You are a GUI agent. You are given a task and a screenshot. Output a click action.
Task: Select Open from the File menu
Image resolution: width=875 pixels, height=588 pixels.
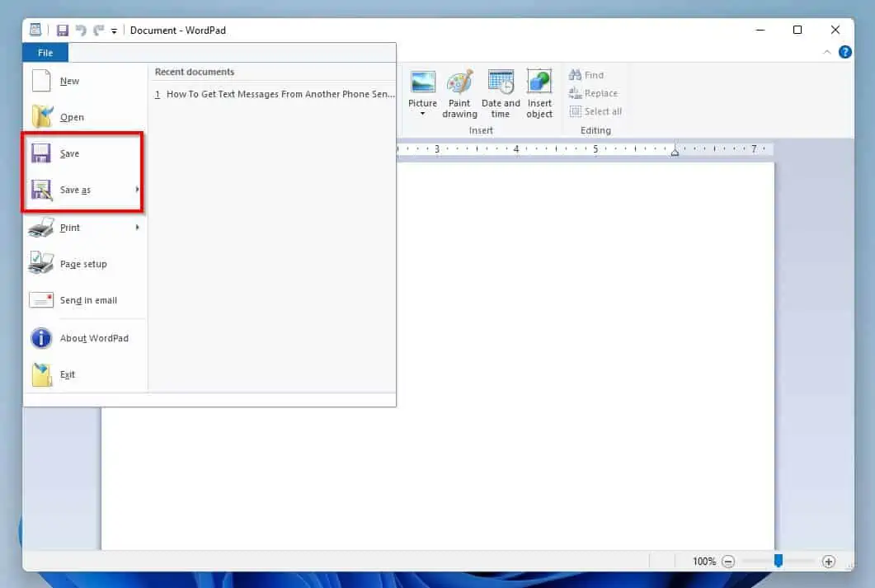pos(85,117)
